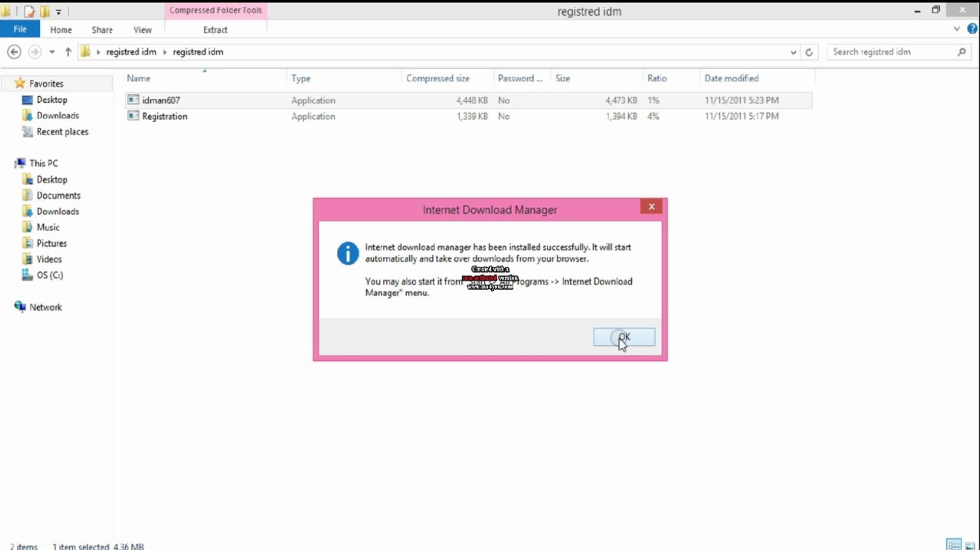Sort by Compressed size column

point(447,78)
